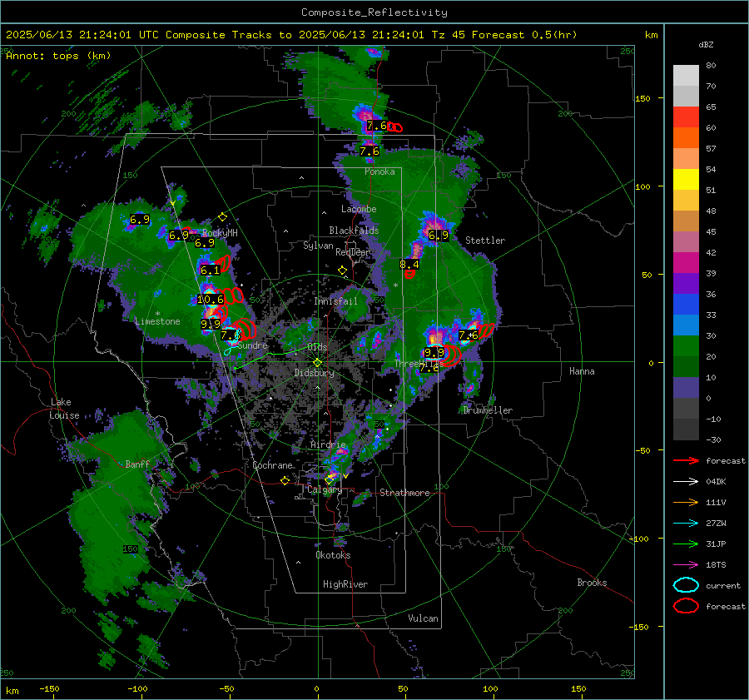Click the dBZ heading above the color scale

[706, 45]
